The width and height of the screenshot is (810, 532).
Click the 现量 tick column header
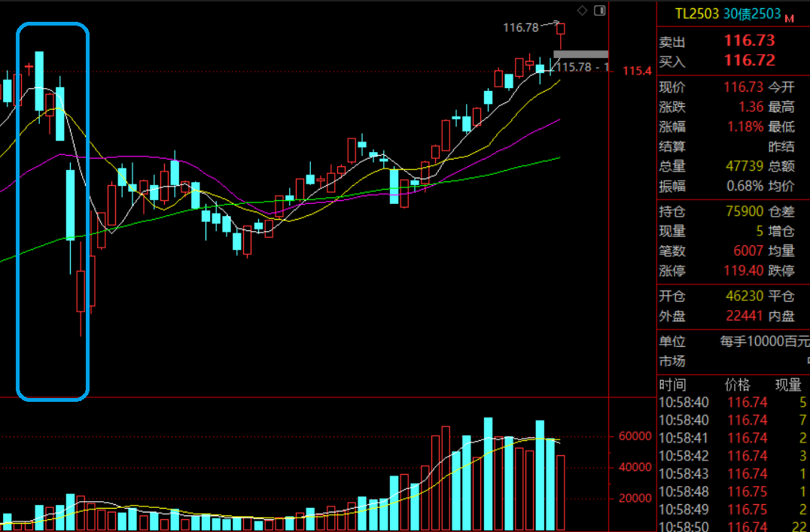[x=788, y=385]
